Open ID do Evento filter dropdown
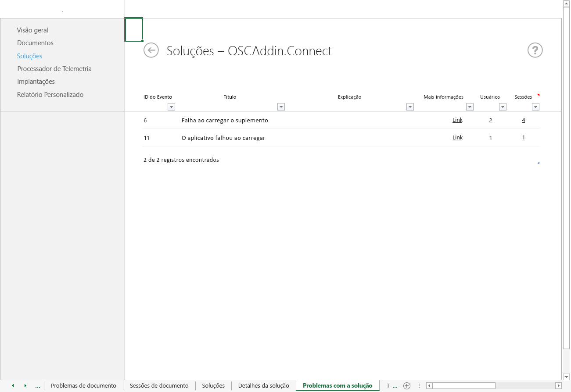Image resolution: width=571 pixels, height=392 pixels. pos(171,107)
